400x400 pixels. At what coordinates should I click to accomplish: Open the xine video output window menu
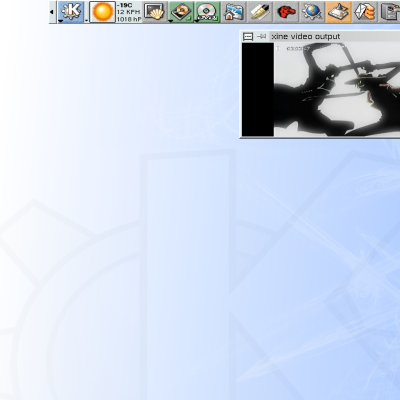[x=248, y=37]
